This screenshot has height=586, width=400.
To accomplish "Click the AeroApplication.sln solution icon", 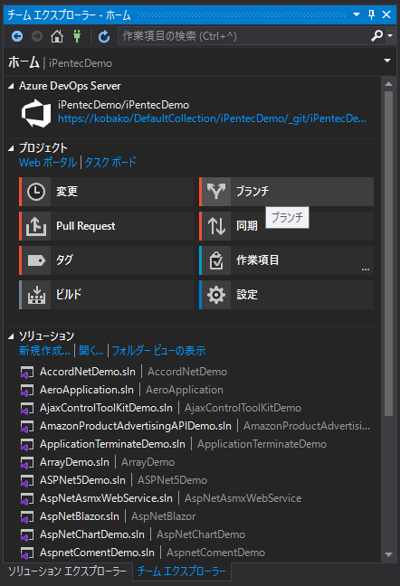I will [x=27, y=390].
